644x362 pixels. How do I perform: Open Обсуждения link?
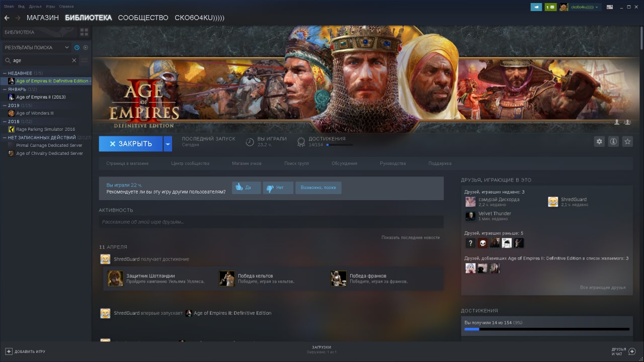pyautogui.click(x=344, y=163)
